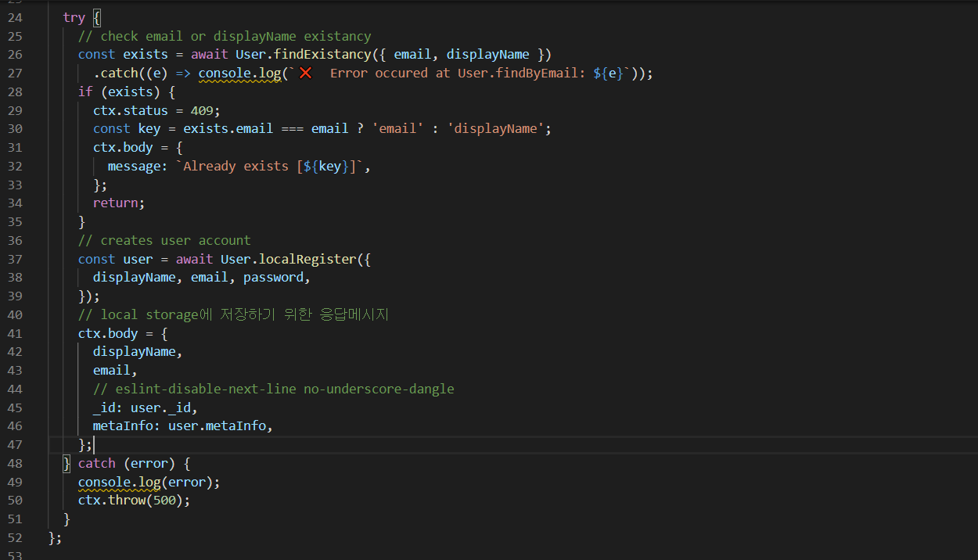Click line number 47 in the gutter

pyautogui.click(x=15, y=444)
